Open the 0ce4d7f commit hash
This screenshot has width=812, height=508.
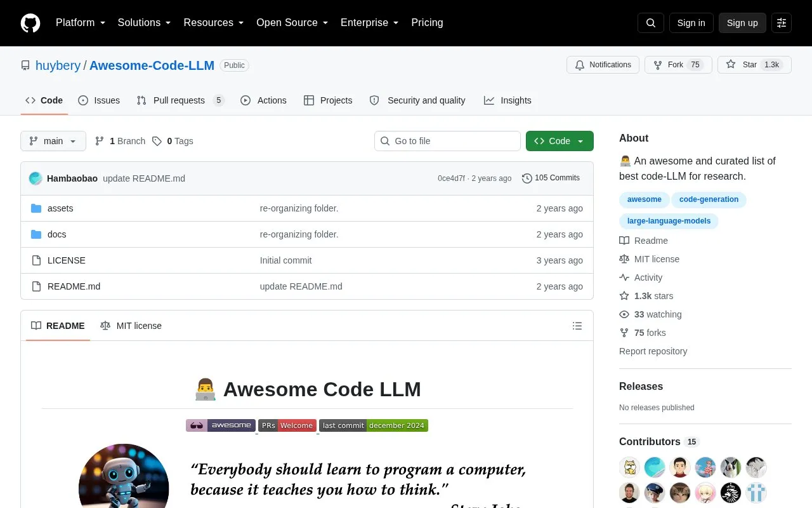click(x=451, y=178)
